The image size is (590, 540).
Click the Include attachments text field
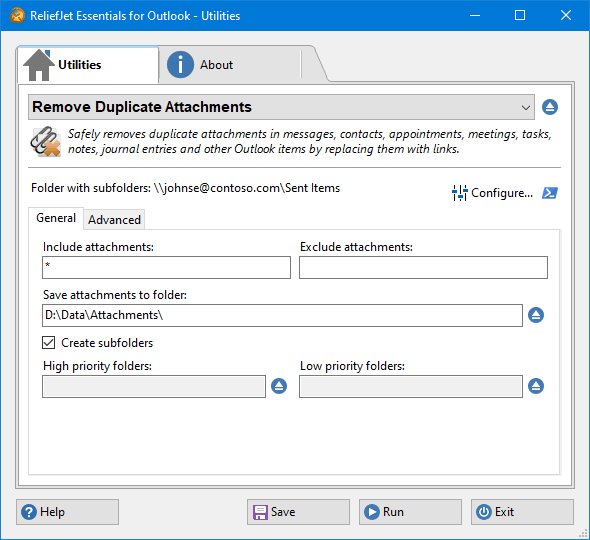[x=166, y=268]
